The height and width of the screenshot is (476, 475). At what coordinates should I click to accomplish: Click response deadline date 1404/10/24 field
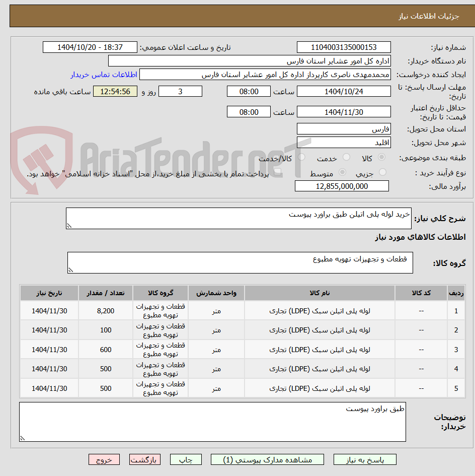[344, 91]
